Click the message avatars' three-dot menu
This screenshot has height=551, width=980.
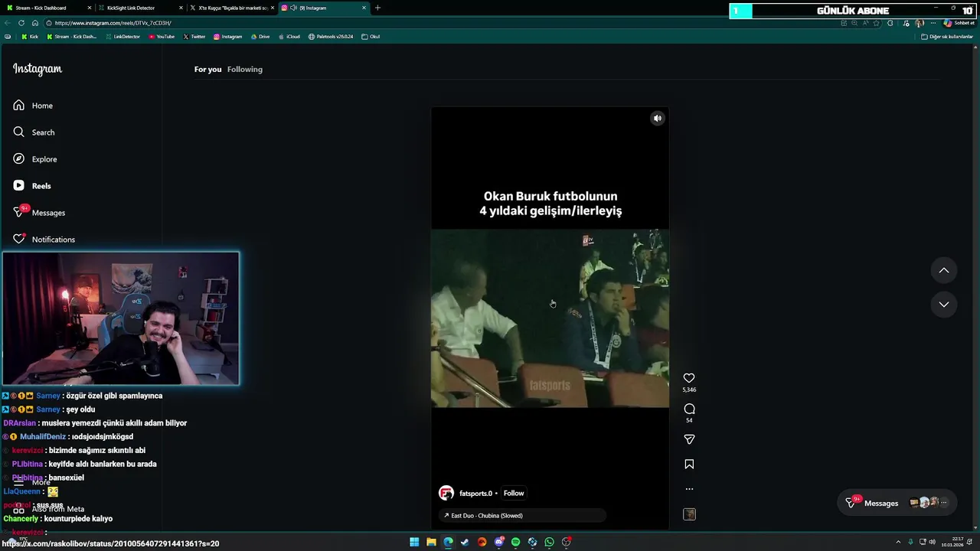[943, 503]
